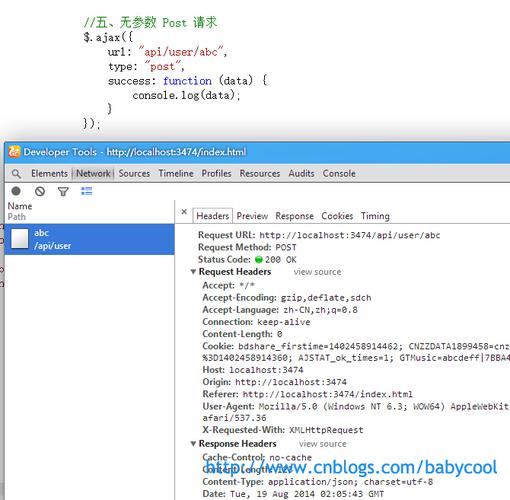Clear the network log with the clear icon
The image size is (510, 500).
(x=40, y=191)
